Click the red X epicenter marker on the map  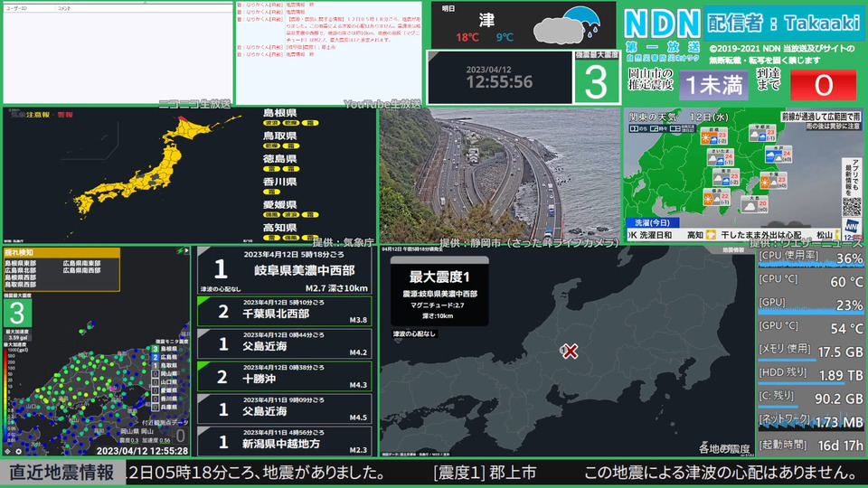click(571, 351)
